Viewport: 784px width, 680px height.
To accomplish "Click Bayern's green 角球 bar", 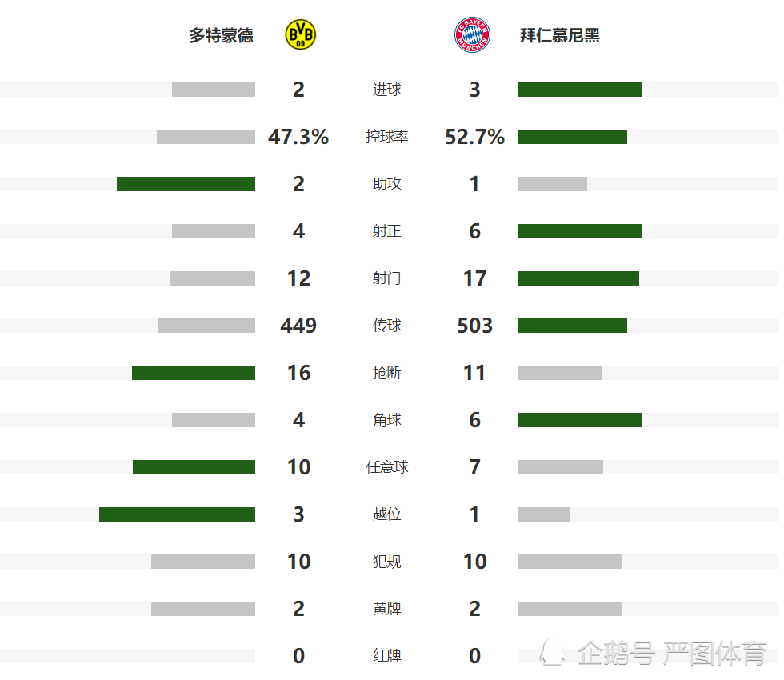I will pos(580,420).
